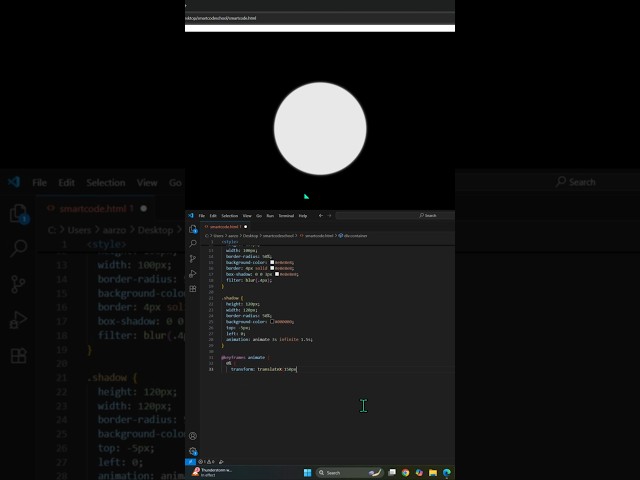The image size is (640, 480).
Task: Open the File menu
Action: [202, 216]
